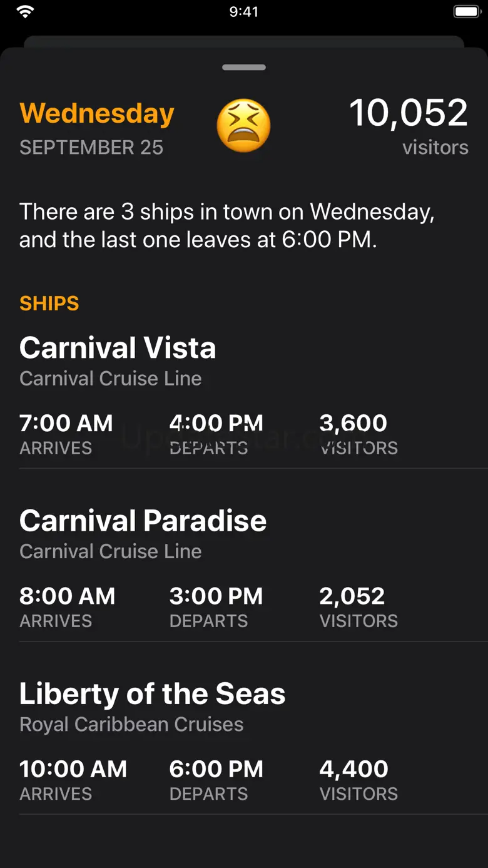Tap Liberty of the Seas 6:00 PM departure
Viewport: 488px width, 868px height.
click(x=216, y=769)
